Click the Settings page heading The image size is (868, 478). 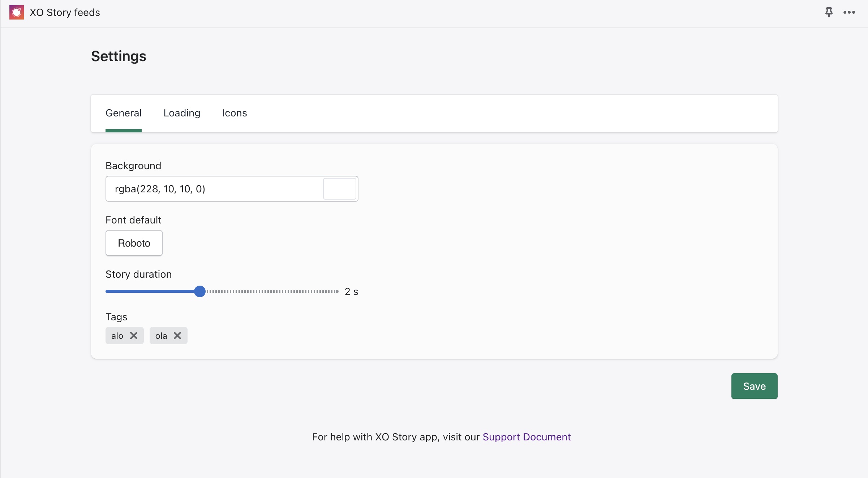(119, 56)
